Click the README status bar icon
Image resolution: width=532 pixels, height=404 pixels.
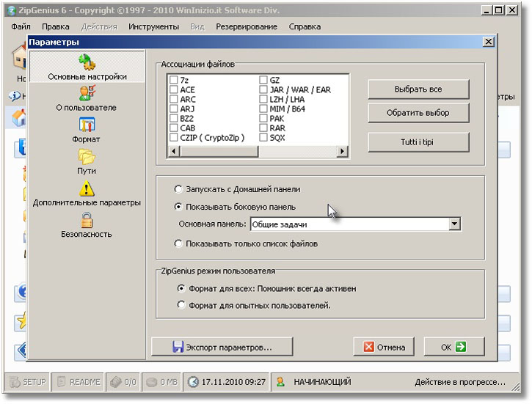62,382
